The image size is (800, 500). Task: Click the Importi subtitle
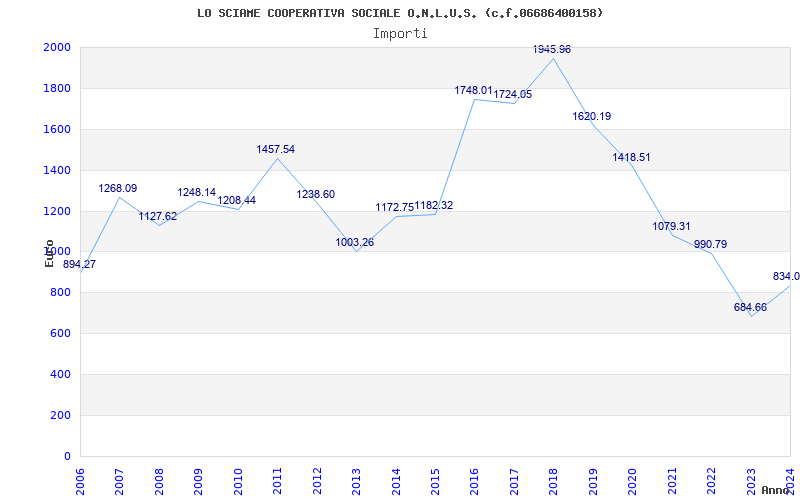400,34
